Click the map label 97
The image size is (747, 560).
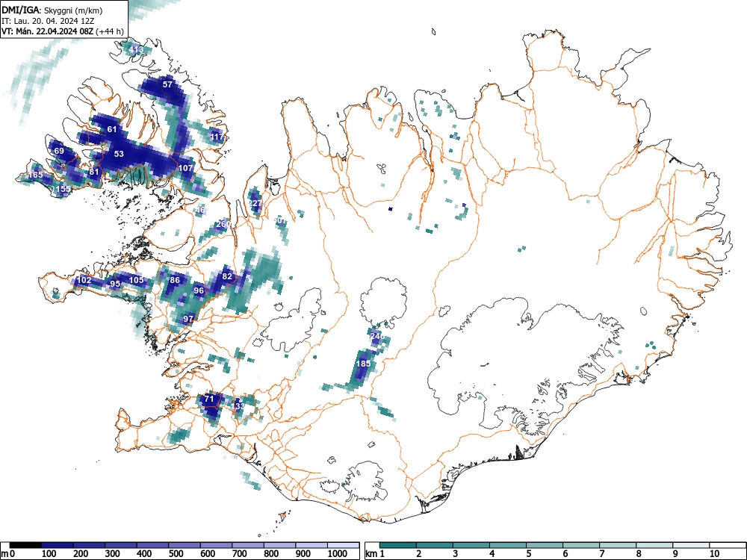coord(188,319)
